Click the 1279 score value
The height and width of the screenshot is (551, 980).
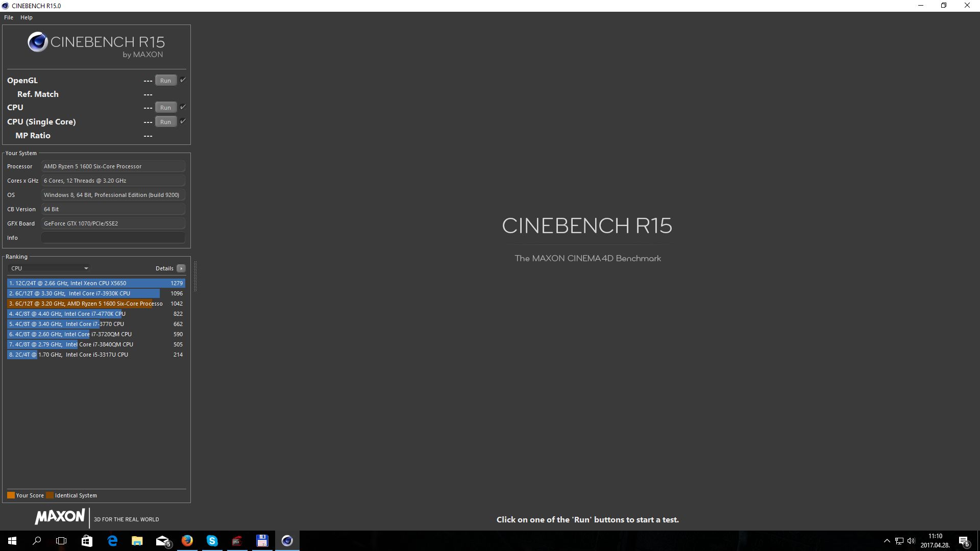(x=177, y=283)
